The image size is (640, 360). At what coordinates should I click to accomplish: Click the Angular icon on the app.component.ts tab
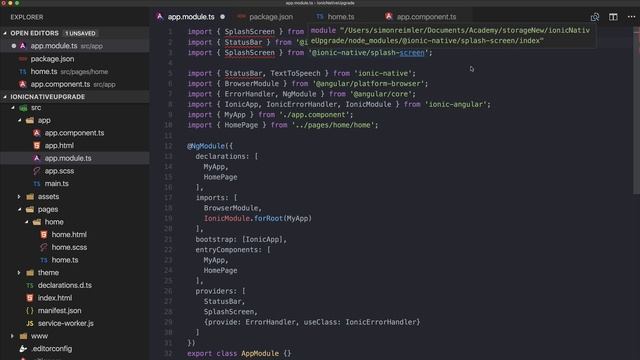click(x=389, y=17)
